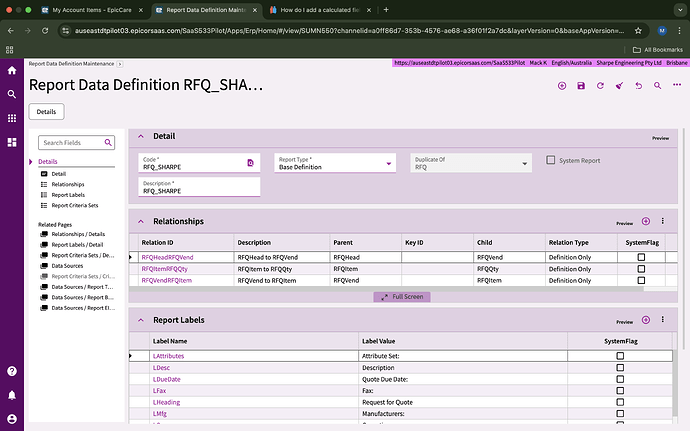Open the dashboard tiles icon in the sidebar
The height and width of the screenshot is (431, 690).
click(12, 142)
